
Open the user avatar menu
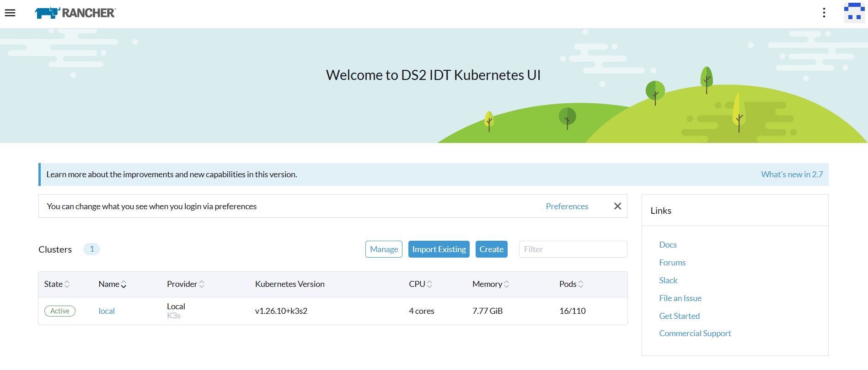click(x=854, y=13)
